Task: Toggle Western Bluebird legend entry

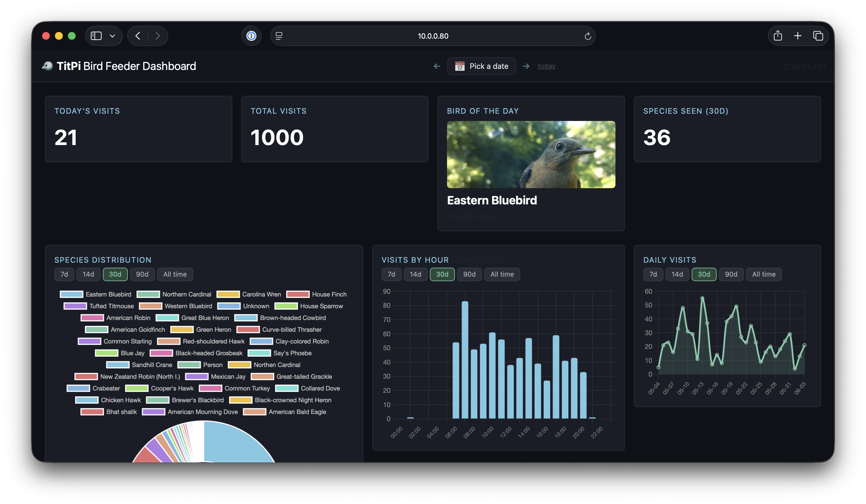Action: coord(176,306)
